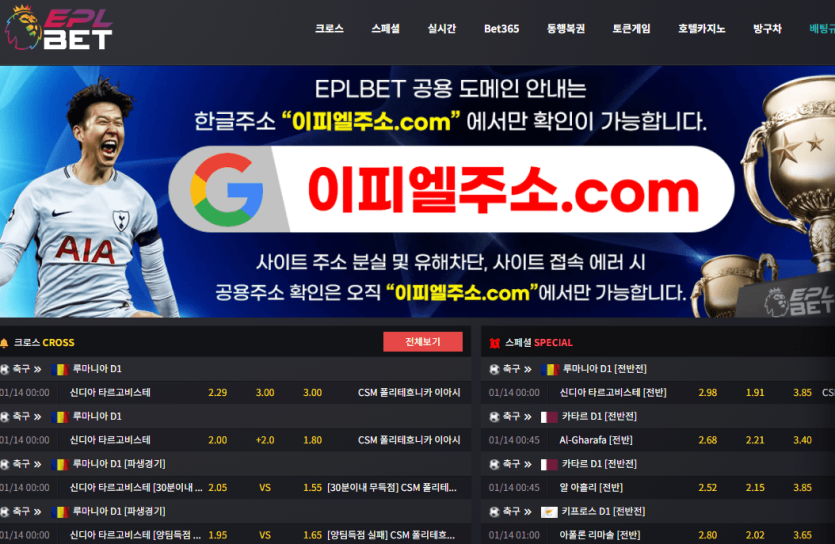Click league name 키프로스 D1 [전반전]
This screenshot has width=835, height=544.
point(603,512)
